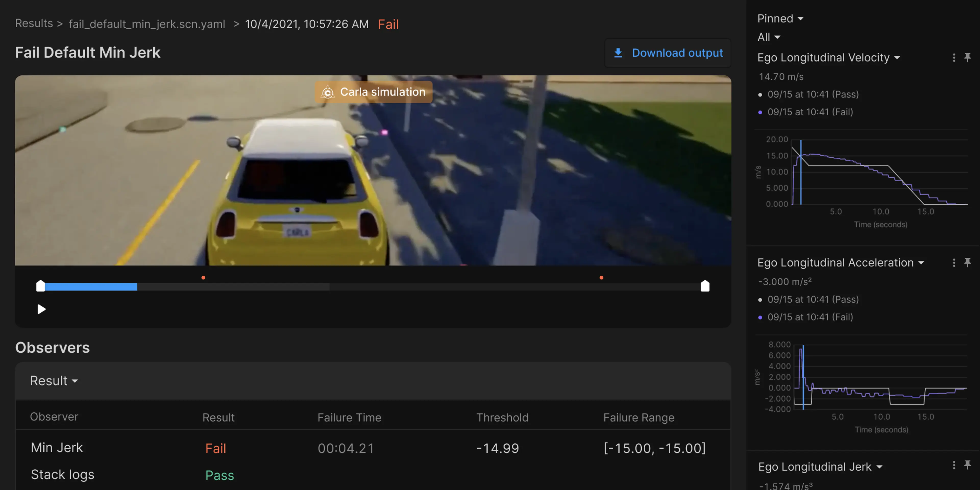The height and width of the screenshot is (490, 980).
Task: Pin the Ego Longitudinal Velocity chart
Action: (x=967, y=57)
